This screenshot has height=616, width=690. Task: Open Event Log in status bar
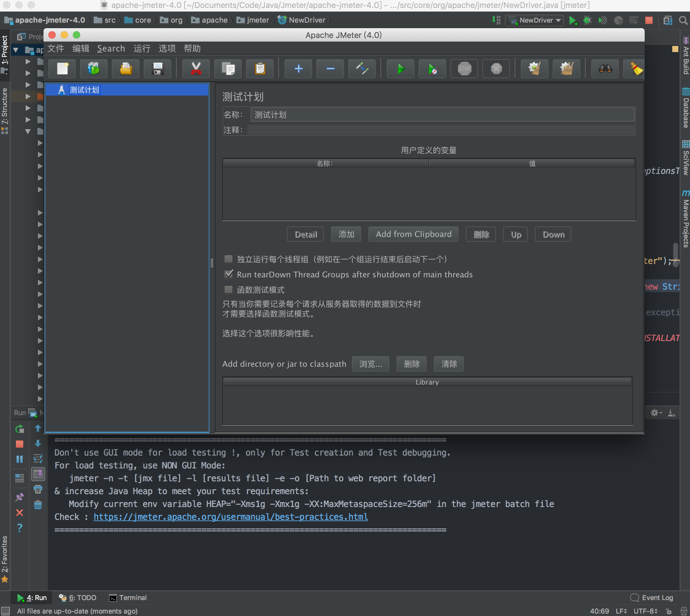(651, 598)
